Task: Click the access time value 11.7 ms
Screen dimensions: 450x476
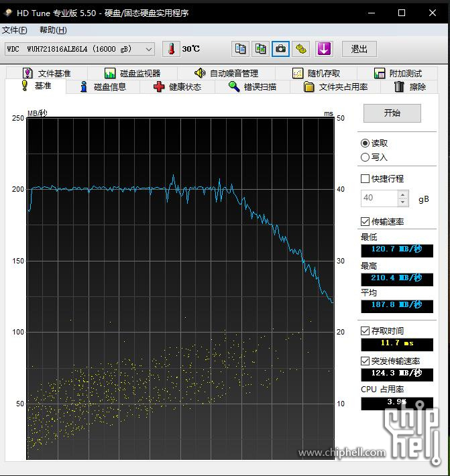Action: point(397,344)
